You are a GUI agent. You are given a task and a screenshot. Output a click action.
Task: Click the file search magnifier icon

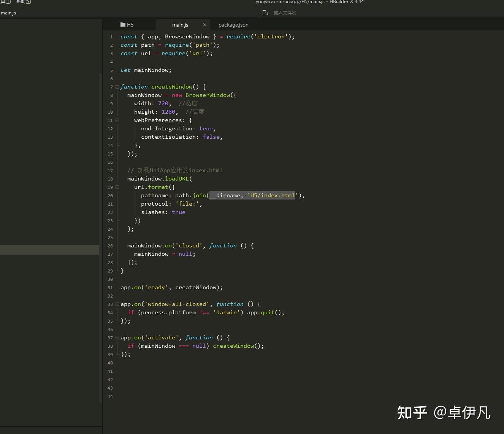point(265,13)
